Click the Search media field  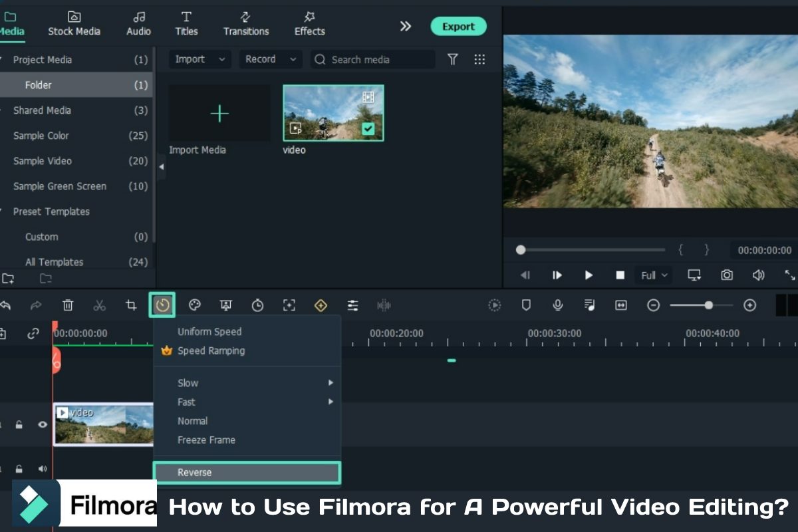coord(373,59)
